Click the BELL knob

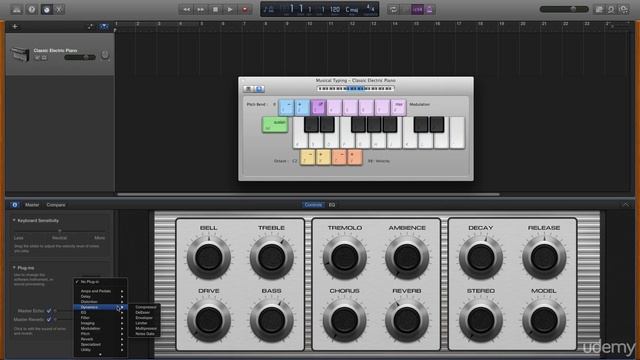(x=209, y=258)
